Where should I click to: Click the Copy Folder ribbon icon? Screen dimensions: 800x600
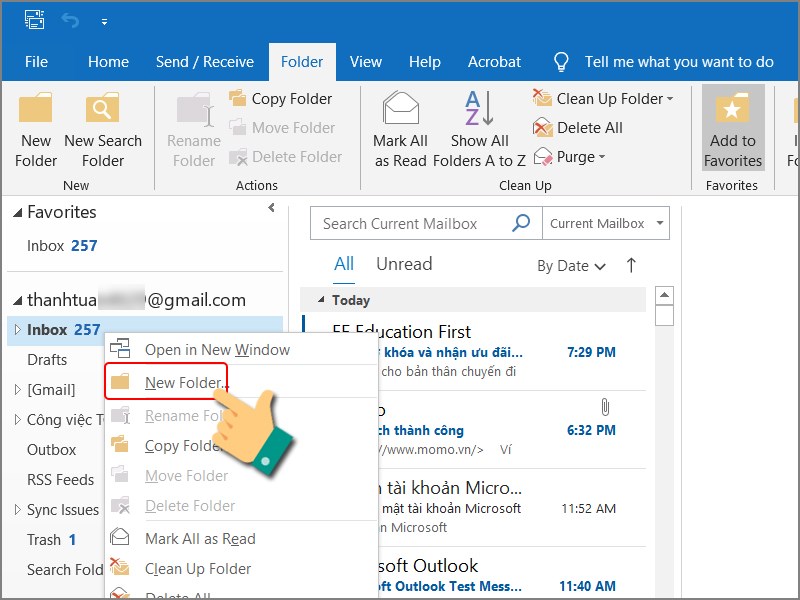click(x=238, y=98)
